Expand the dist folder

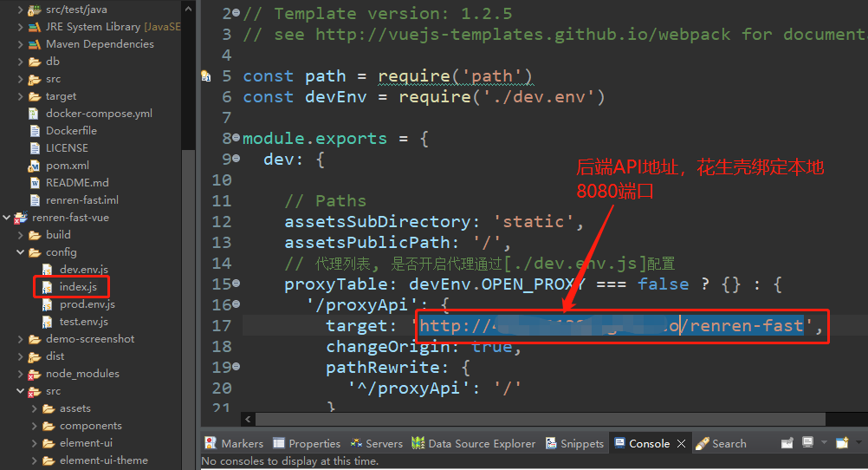21,356
